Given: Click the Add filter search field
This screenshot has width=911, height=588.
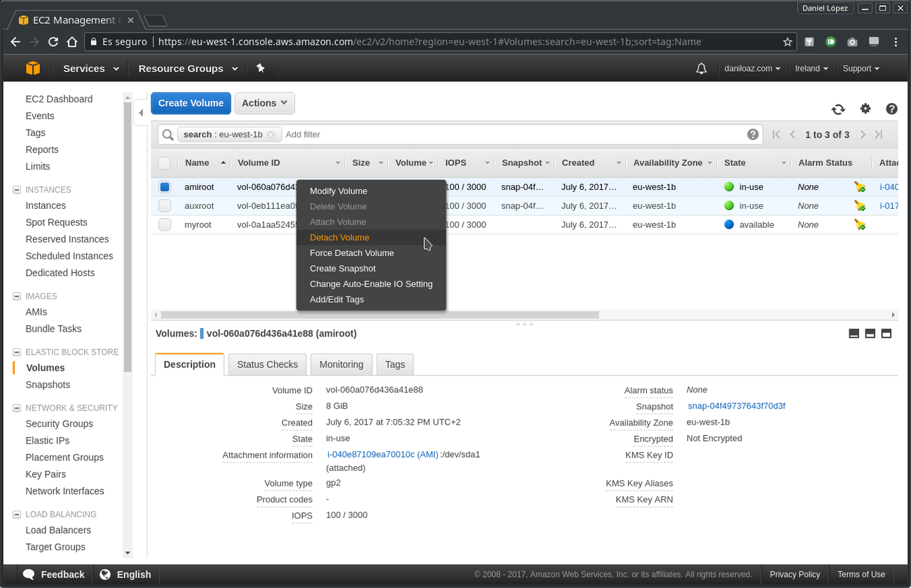Looking at the screenshot, I should click(x=303, y=134).
